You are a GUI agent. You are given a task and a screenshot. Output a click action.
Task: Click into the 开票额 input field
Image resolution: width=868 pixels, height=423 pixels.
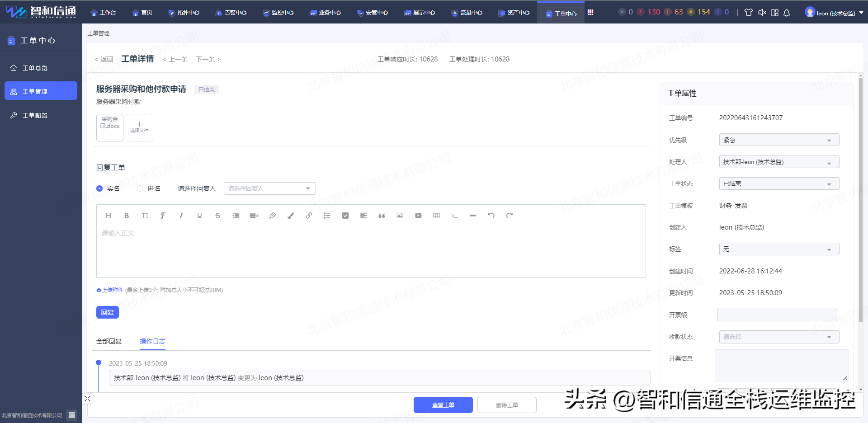pyautogui.click(x=777, y=315)
